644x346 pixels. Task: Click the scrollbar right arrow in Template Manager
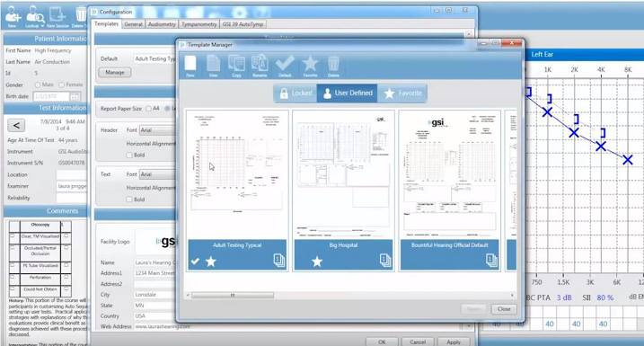point(512,295)
